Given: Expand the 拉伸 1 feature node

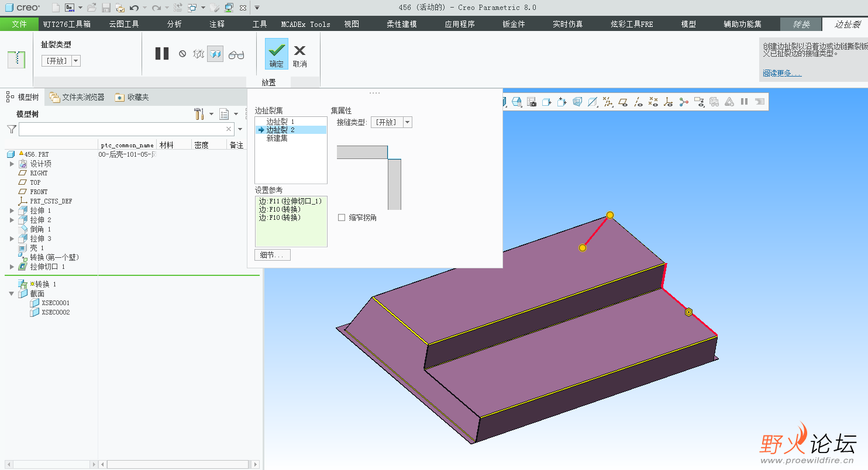Looking at the screenshot, I should coord(12,210).
